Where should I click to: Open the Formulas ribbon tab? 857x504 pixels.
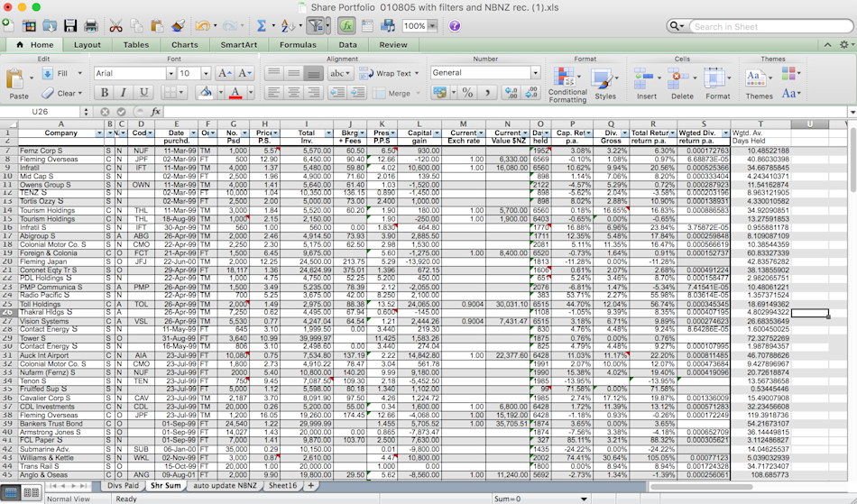(x=298, y=45)
